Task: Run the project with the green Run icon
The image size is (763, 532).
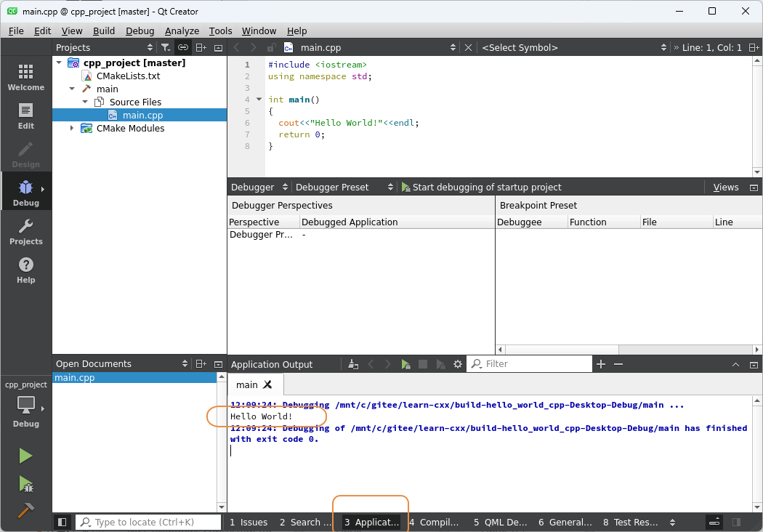Action: (x=25, y=455)
